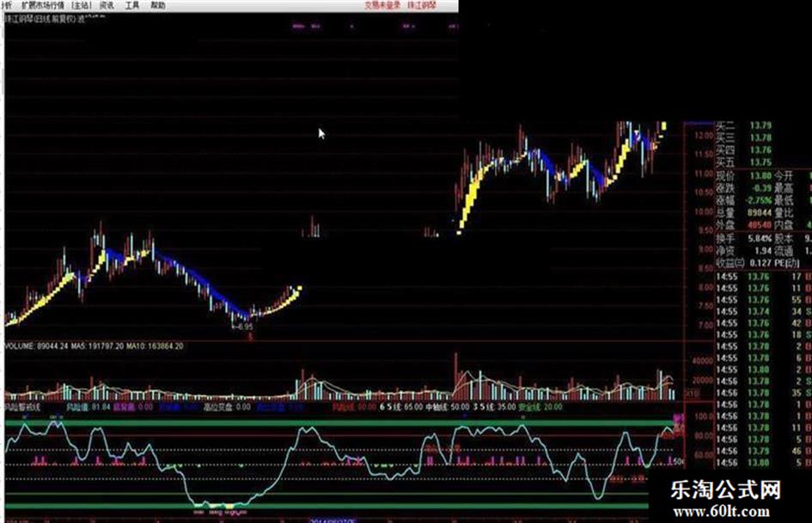
Task: Click the 买五 13.75 bid row
Action: click(743, 162)
